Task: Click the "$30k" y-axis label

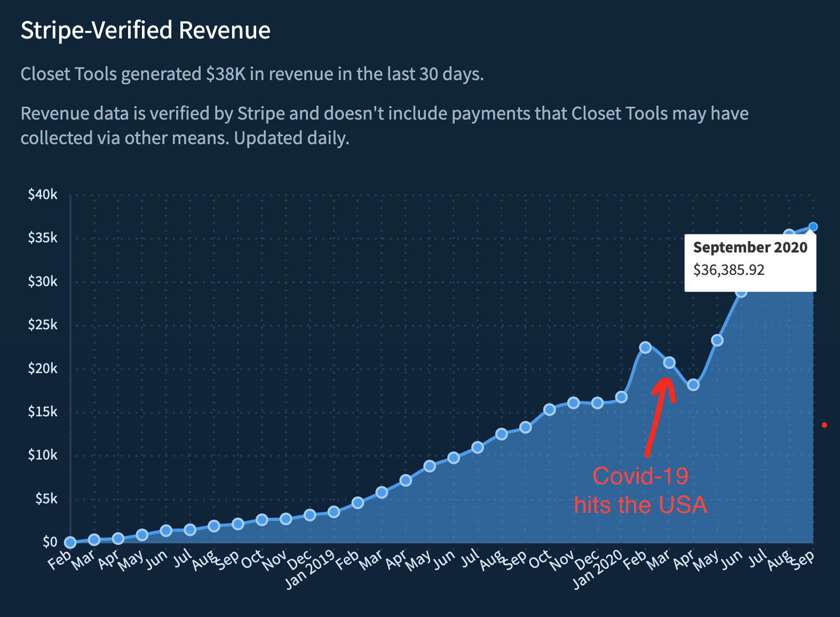Action: [x=43, y=281]
